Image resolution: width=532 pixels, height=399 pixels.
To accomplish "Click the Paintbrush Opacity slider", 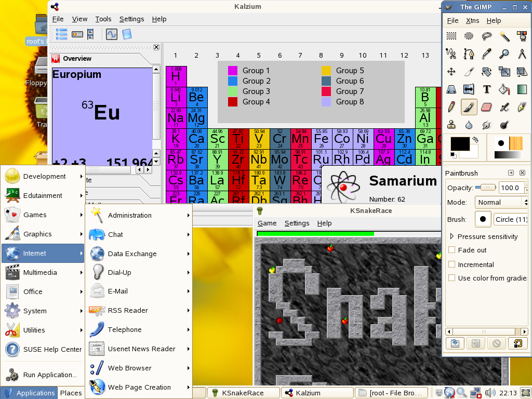I will point(486,187).
